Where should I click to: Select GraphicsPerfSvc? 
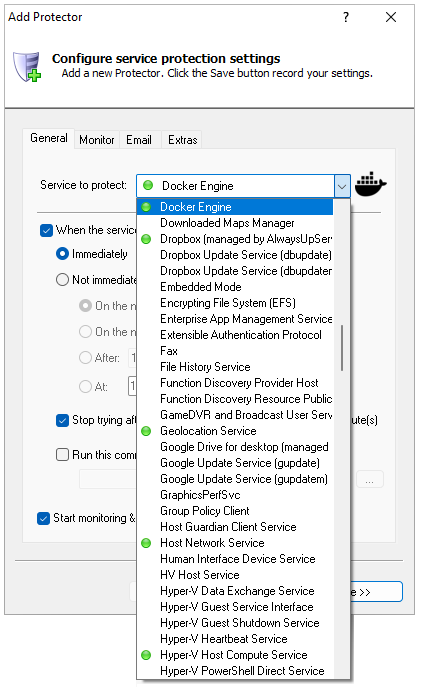[235, 495]
